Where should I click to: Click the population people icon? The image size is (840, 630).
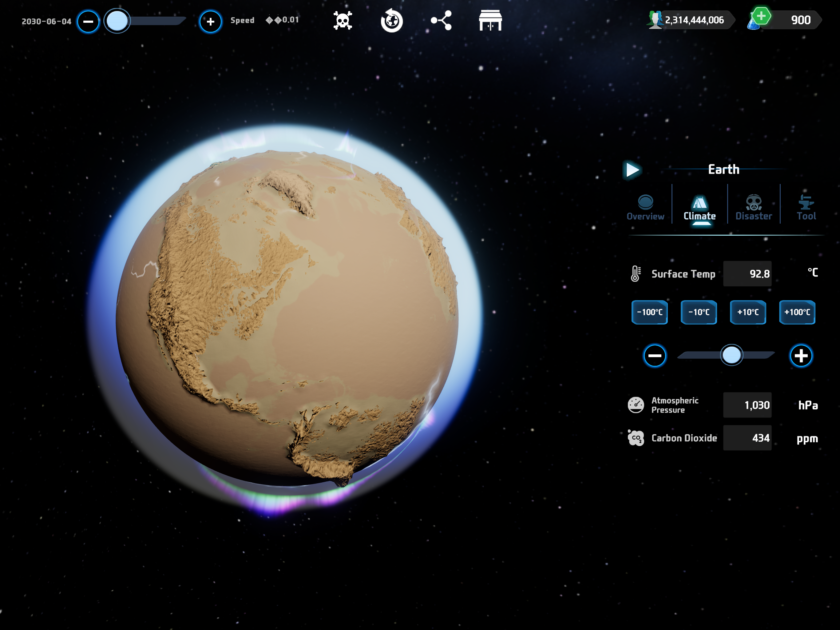(x=655, y=20)
